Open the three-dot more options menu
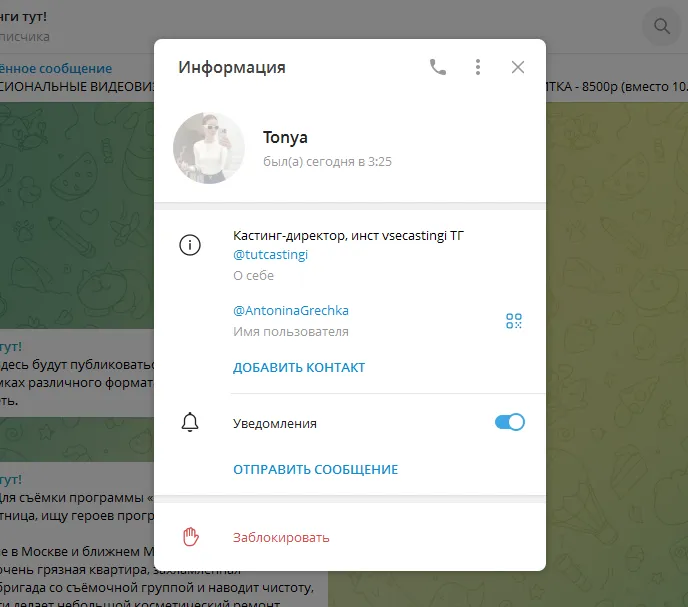Image resolution: width=688 pixels, height=607 pixels. click(478, 67)
